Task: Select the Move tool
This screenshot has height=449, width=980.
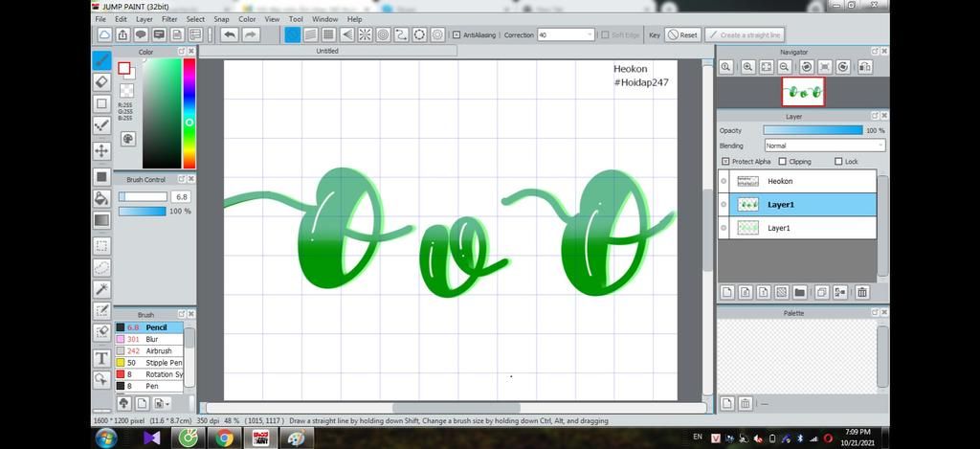Action: [101, 150]
